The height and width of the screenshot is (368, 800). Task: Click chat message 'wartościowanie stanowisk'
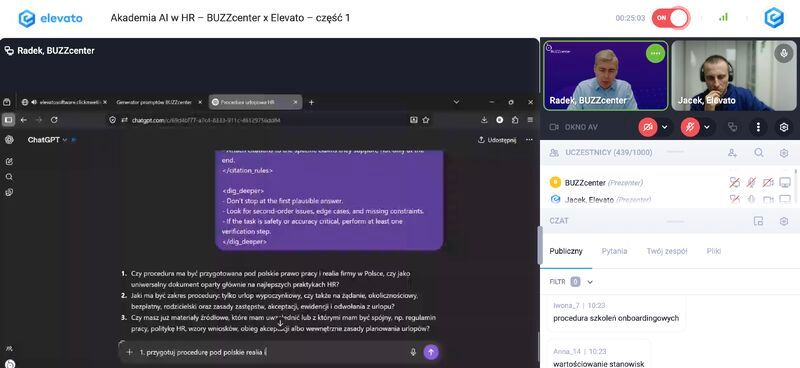pyautogui.click(x=598, y=364)
